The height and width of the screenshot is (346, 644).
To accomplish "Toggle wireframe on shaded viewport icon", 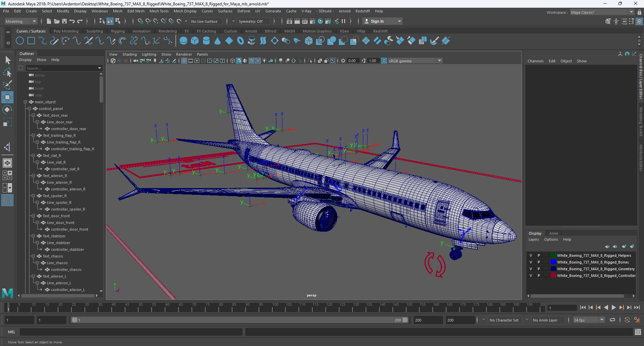I will pyautogui.click(x=252, y=61).
